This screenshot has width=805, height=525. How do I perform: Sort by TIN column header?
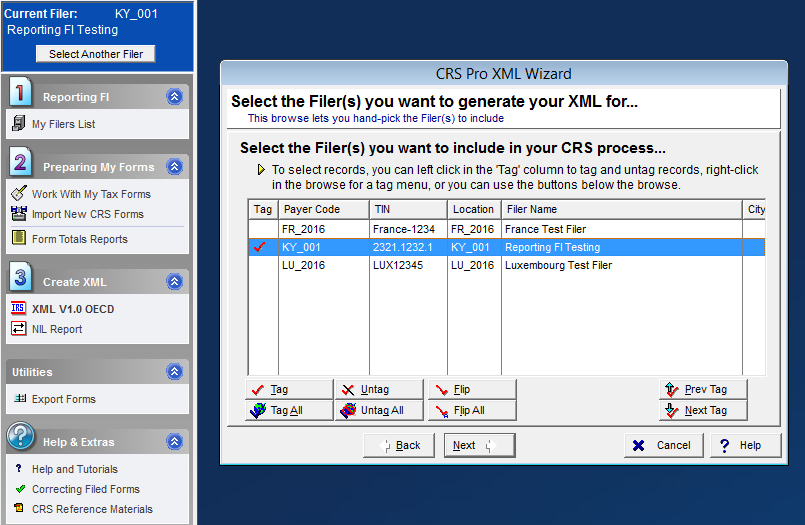click(409, 209)
